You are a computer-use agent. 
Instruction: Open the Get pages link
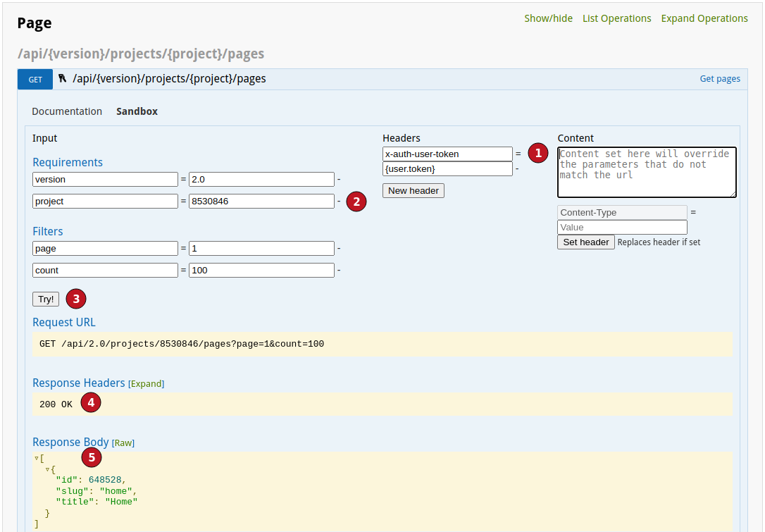(x=719, y=78)
